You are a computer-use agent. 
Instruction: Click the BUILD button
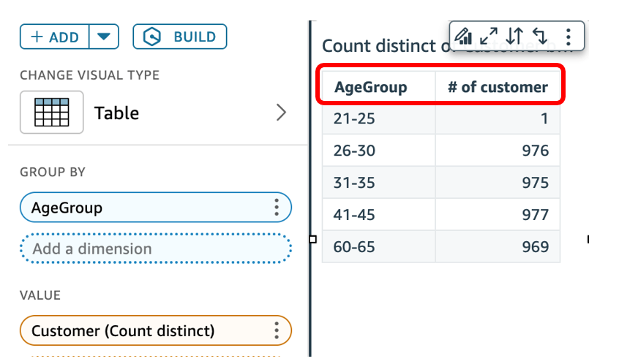tap(179, 37)
